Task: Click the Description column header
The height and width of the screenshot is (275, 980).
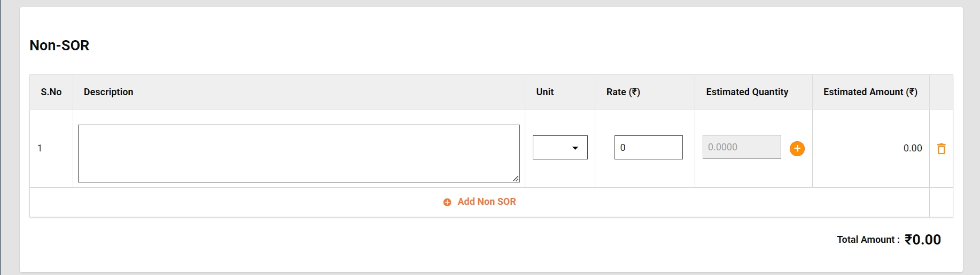Action: click(108, 92)
